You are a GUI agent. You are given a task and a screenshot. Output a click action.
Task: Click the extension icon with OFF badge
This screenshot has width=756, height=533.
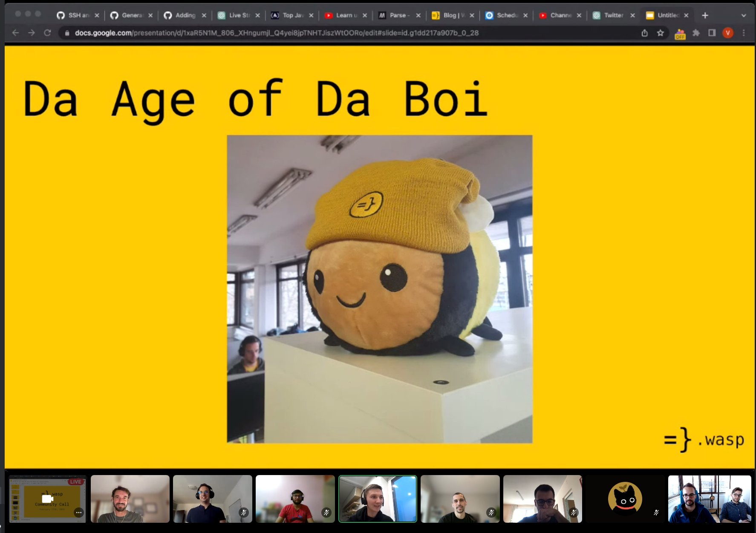[680, 34]
